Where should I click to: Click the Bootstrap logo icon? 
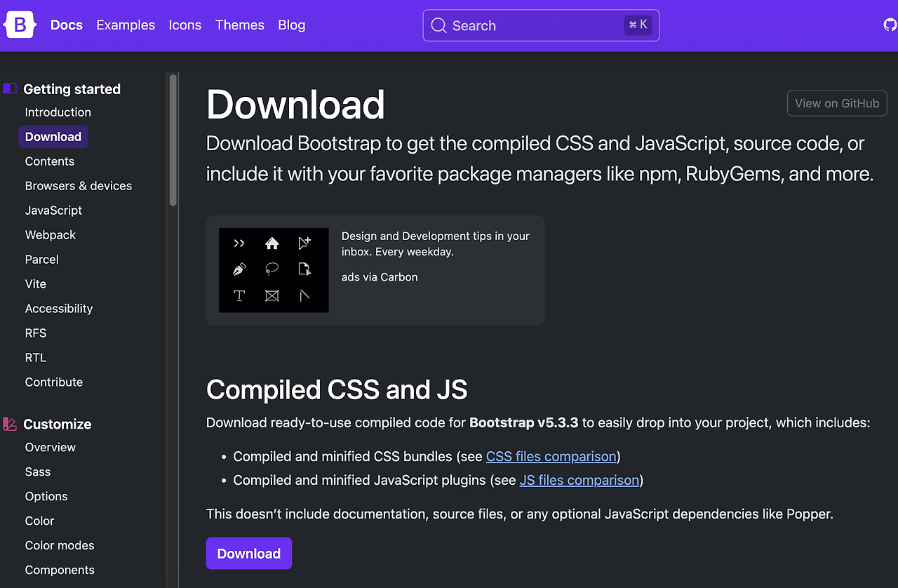pos(20,25)
